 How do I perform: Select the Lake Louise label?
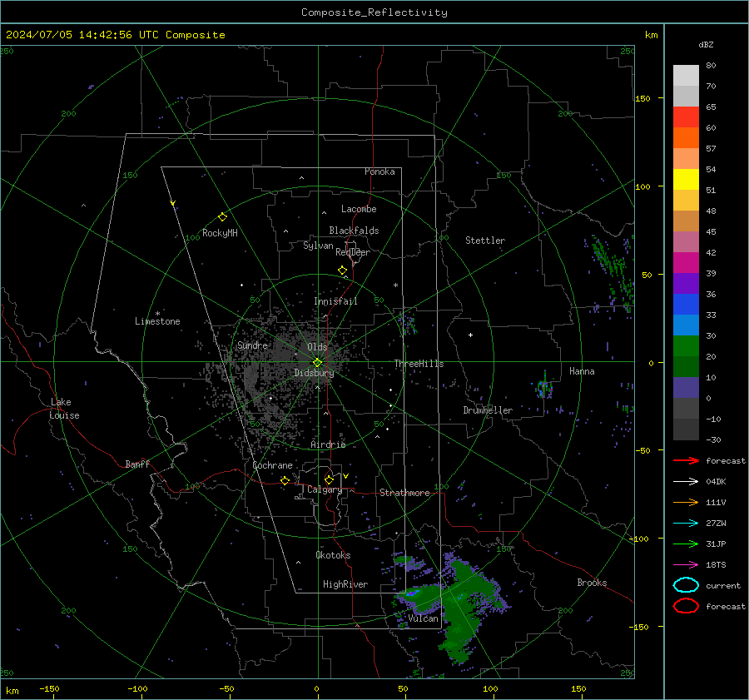64,409
